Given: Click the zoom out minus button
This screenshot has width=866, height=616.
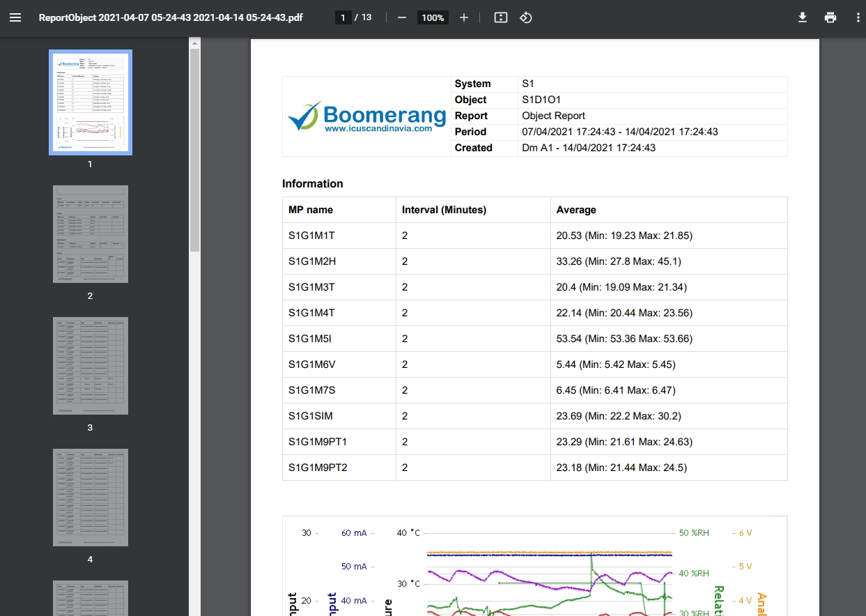Looking at the screenshot, I should [x=401, y=17].
